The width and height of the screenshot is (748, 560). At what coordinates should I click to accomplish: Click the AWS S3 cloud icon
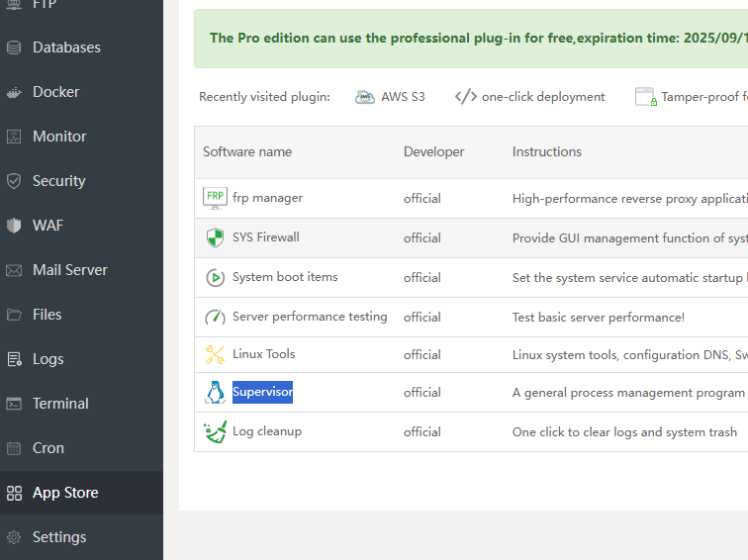point(365,97)
